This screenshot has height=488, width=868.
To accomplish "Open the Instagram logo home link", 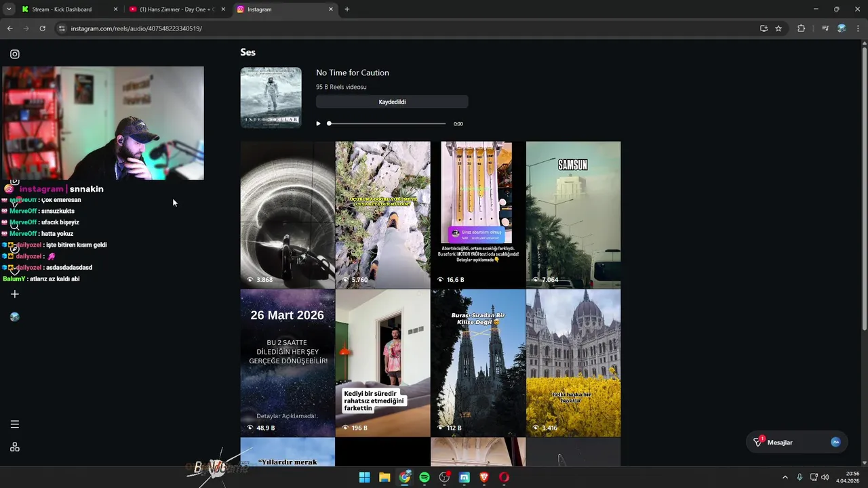I will click(15, 54).
